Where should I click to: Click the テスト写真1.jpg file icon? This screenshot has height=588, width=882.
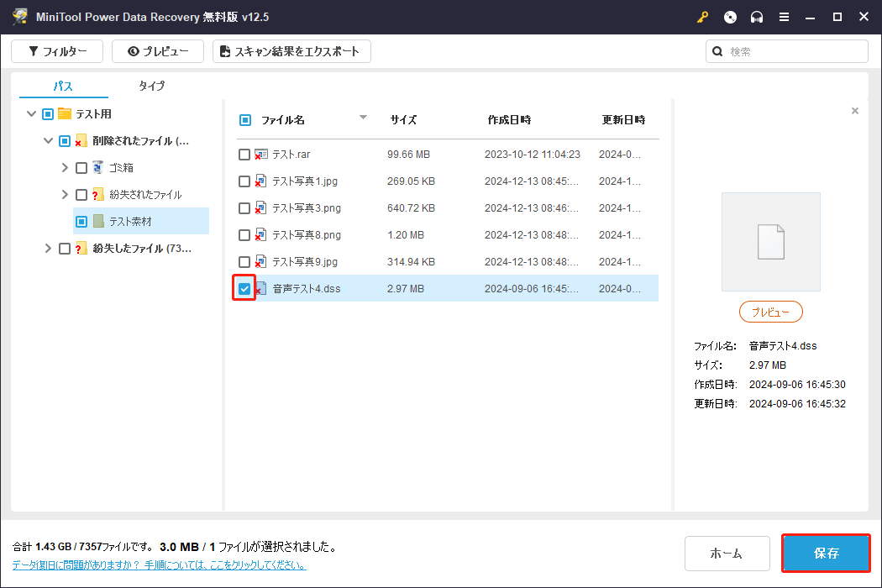coord(260,181)
